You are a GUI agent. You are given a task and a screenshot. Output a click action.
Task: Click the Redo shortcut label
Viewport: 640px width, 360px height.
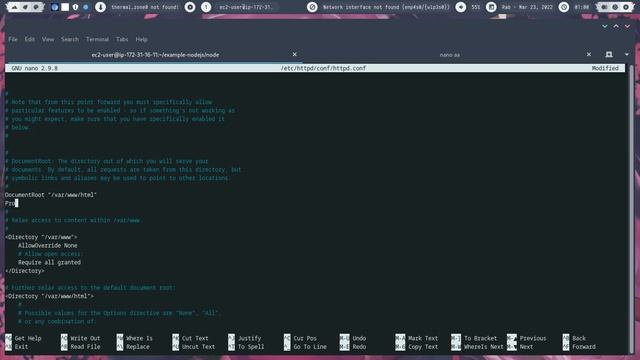coord(359,347)
